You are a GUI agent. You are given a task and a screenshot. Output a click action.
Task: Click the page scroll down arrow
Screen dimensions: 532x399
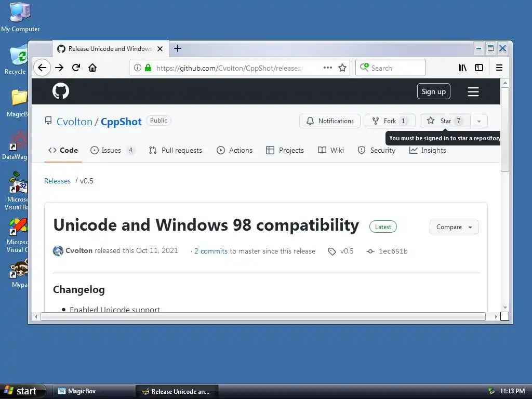click(505, 308)
